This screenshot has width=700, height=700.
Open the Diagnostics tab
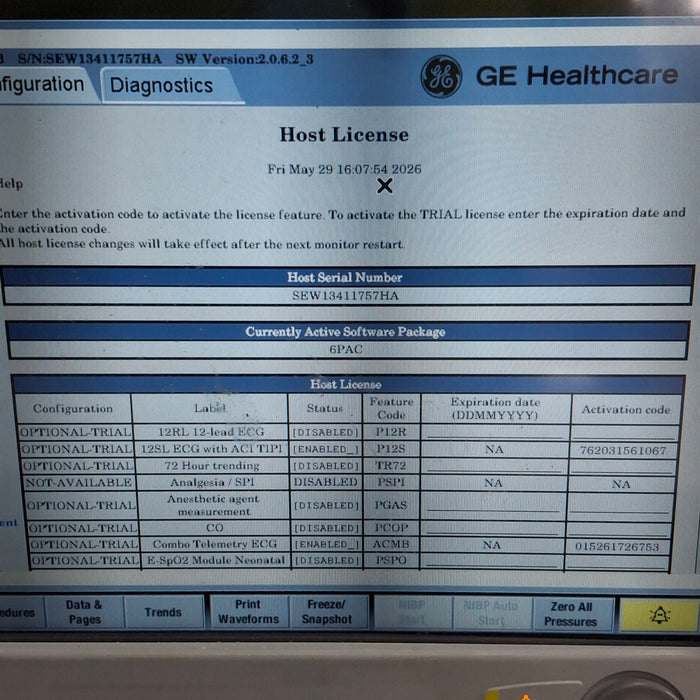tap(171, 85)
